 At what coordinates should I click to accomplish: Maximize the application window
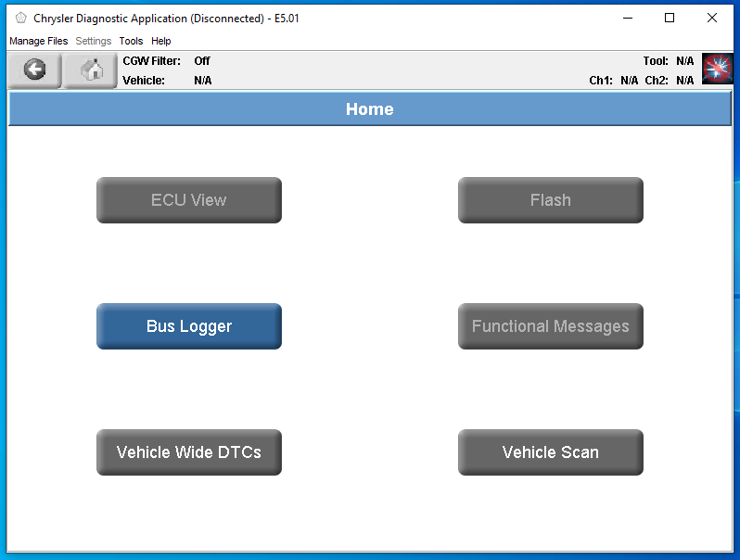coord(670,18)
